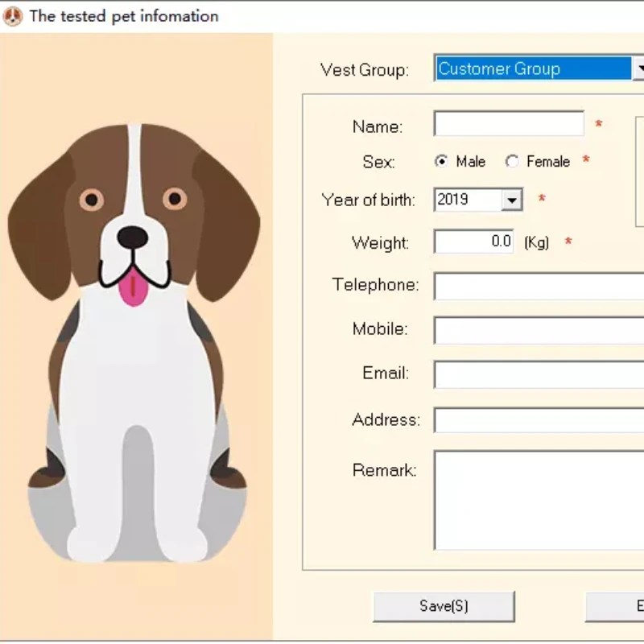Click the window title text
This screenshot has height=644, width=644.
[124, 16]
